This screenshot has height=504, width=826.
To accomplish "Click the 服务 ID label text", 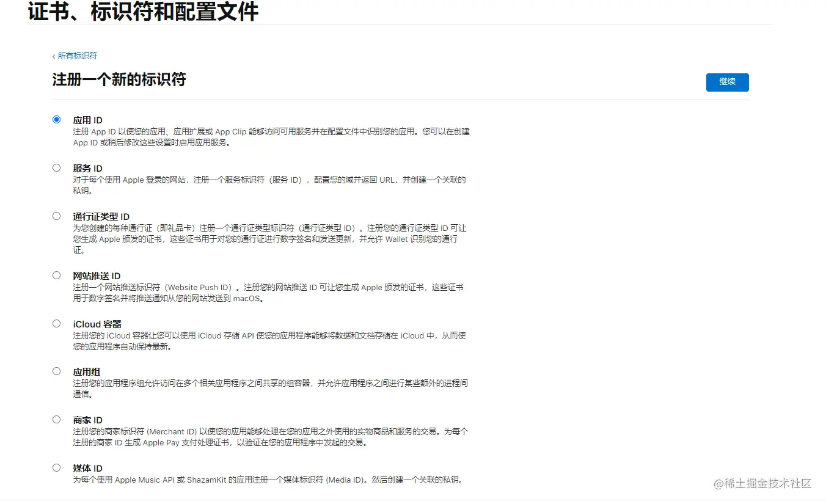I will click(87, 167).
